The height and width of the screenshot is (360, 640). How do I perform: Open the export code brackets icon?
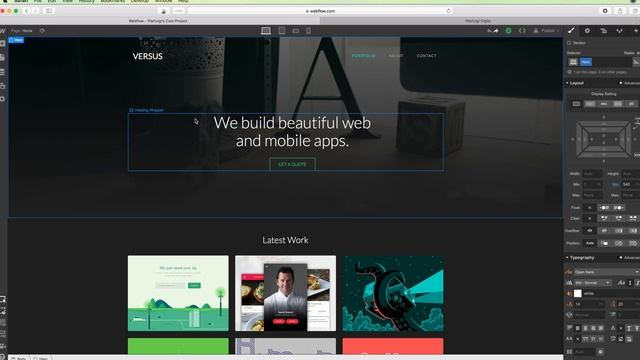click(x=522, y=31)
